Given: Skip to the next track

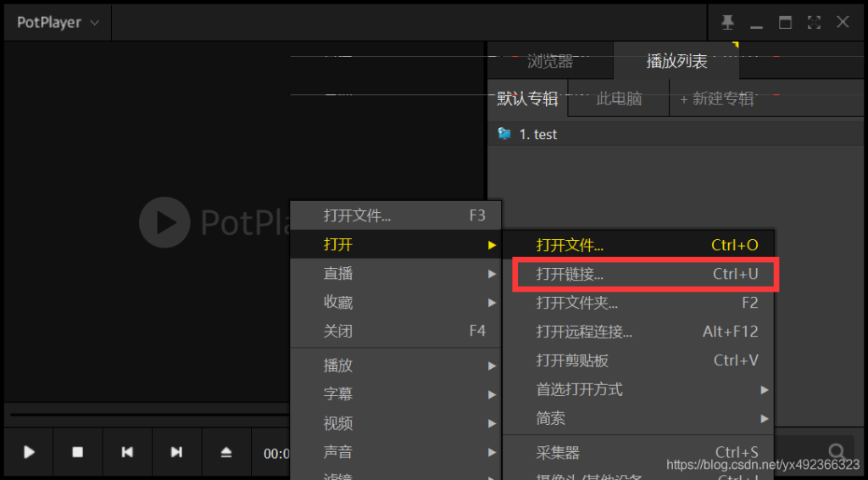Looking at the screenshot, I should pos(176,452).
